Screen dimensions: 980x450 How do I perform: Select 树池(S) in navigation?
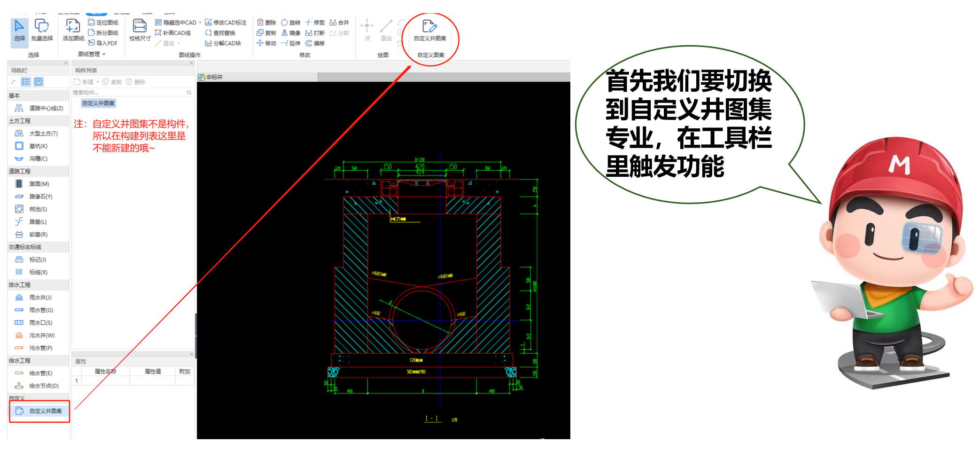pos(39,209)
